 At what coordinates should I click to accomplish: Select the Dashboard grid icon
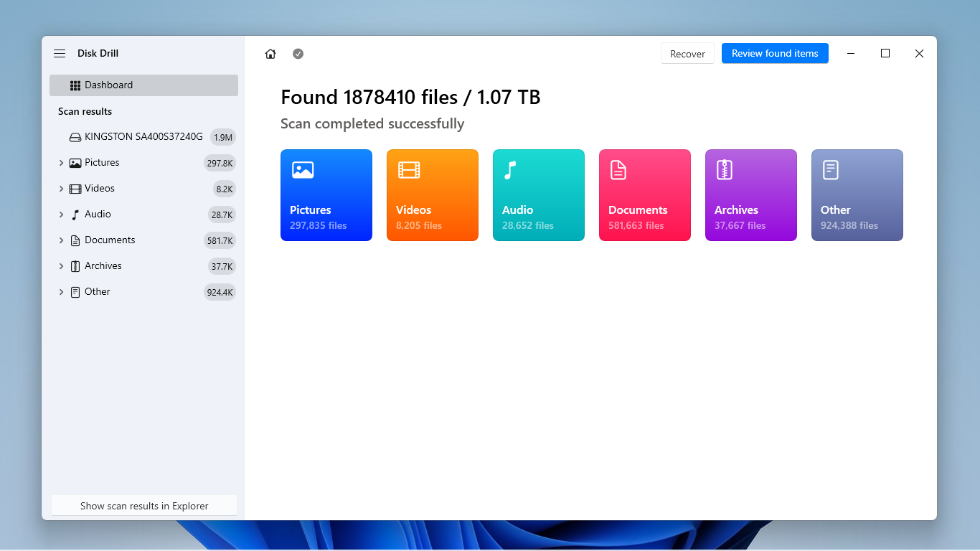click(75, 85)
